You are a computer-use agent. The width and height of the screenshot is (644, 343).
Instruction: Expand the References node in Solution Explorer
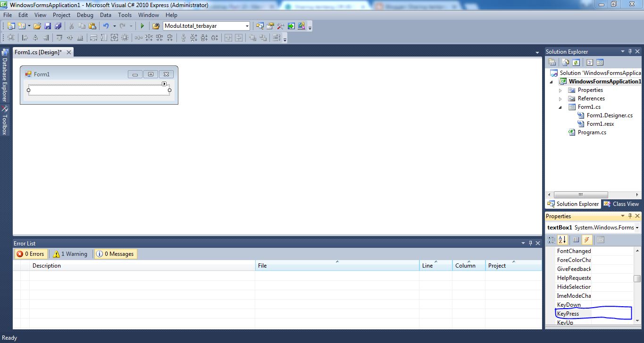[560, 98]
